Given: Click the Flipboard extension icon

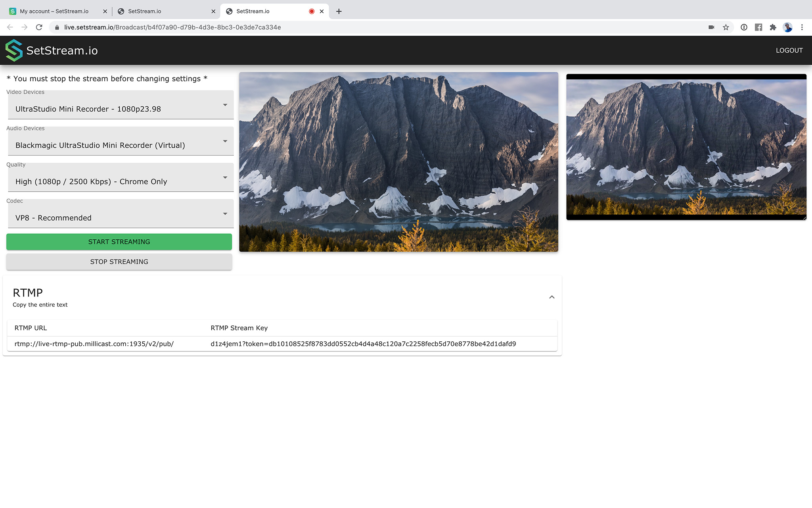Looking at the screenshot, I should [x=758, y=27].
